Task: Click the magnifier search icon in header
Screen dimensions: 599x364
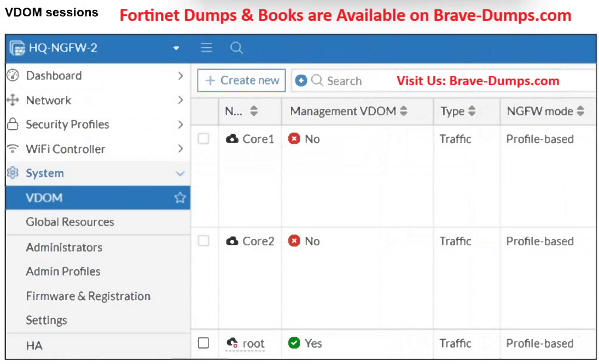Action: [236, 48]
